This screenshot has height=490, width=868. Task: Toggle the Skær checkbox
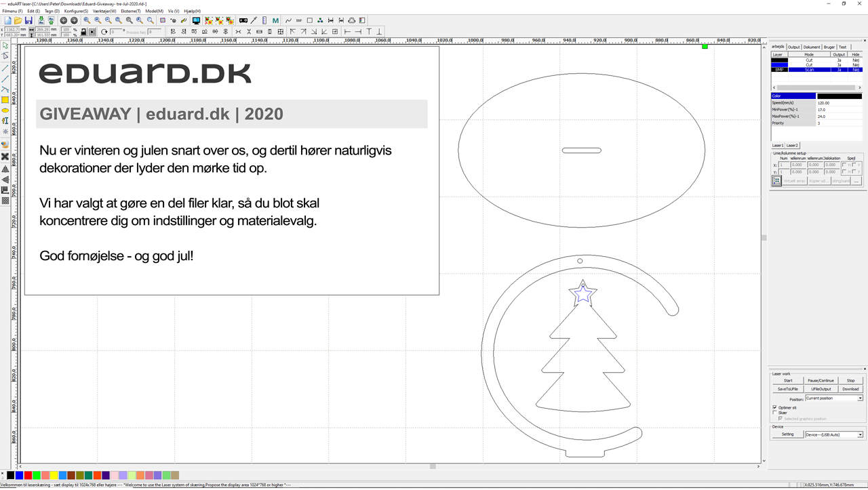775,413
